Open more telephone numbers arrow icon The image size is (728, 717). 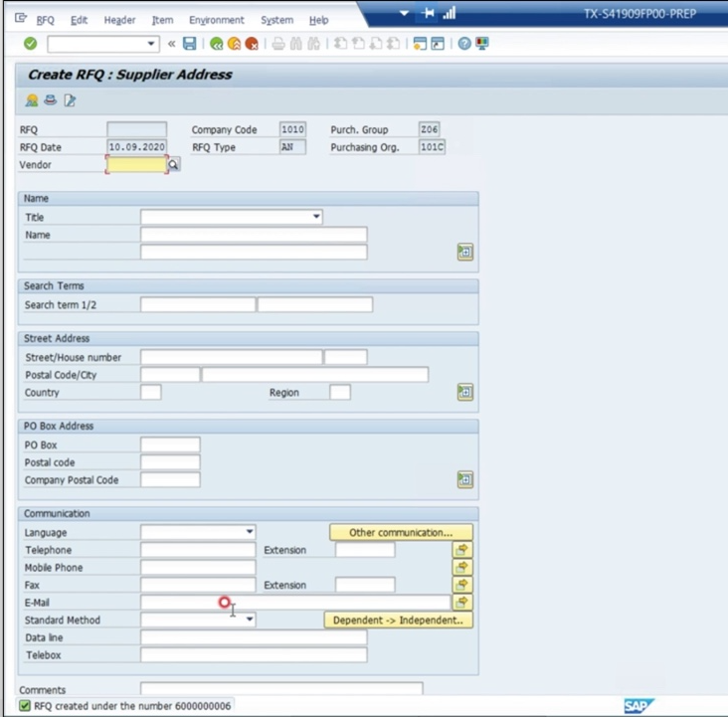tap(462, 550)
